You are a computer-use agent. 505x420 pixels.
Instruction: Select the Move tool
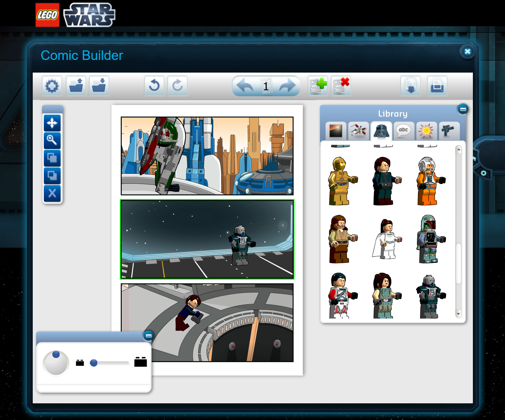(x=52, y=123)
